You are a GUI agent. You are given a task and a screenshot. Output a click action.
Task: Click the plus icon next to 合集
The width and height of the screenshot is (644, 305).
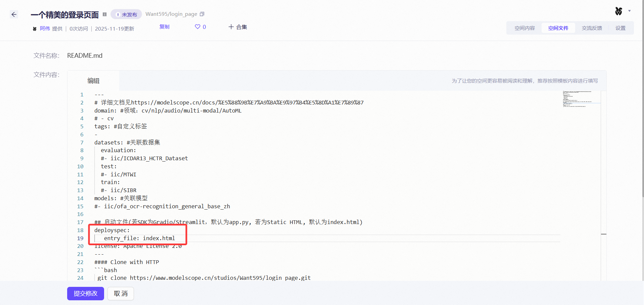point(231,27)
